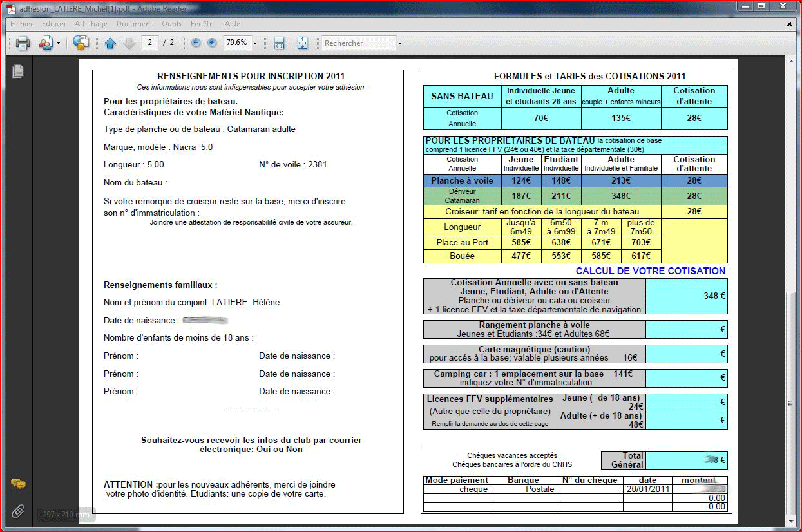The height and width of the screenshot is (532, 802).
Task: Click the 348€ Dériveur Adulte price
Action: 621,196
